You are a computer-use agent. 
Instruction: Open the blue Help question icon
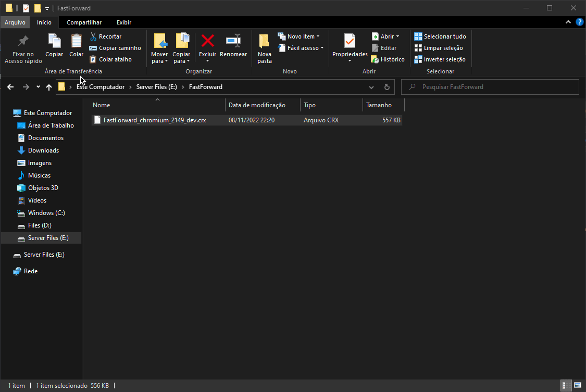pyautogui.click(x=579, y=22)
